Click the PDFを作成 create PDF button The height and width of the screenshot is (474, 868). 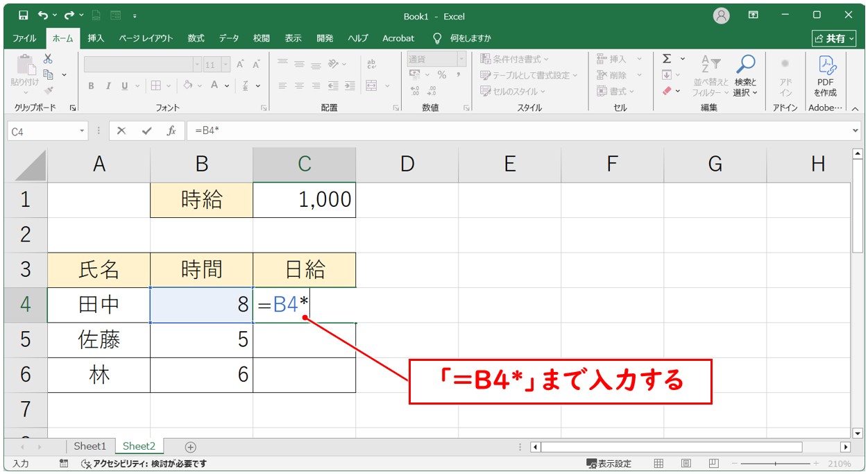(x=826, y=75)
